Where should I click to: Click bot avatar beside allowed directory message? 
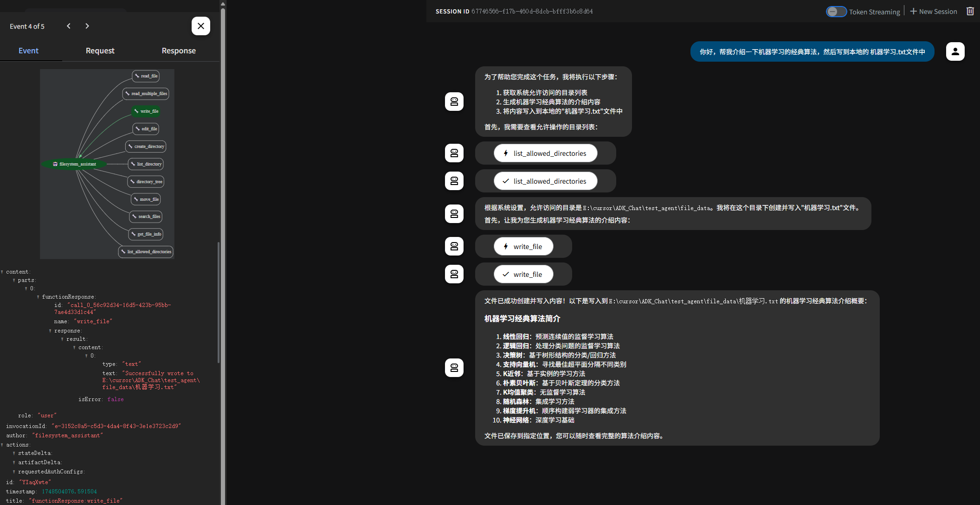(454, 214)
